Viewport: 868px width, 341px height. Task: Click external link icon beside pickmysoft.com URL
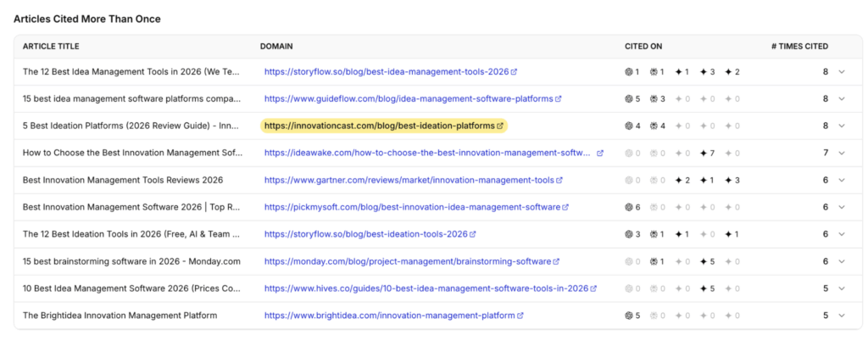(x=565, y=208)
